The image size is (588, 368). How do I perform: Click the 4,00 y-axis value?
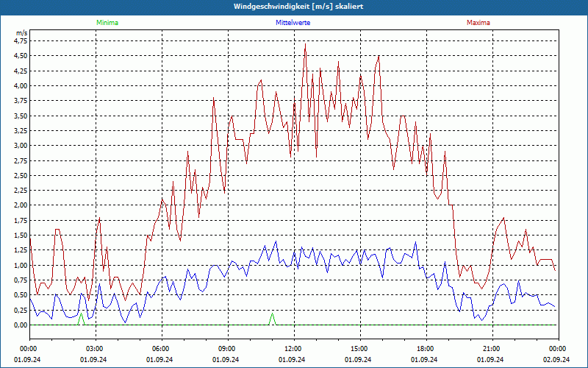21,85
